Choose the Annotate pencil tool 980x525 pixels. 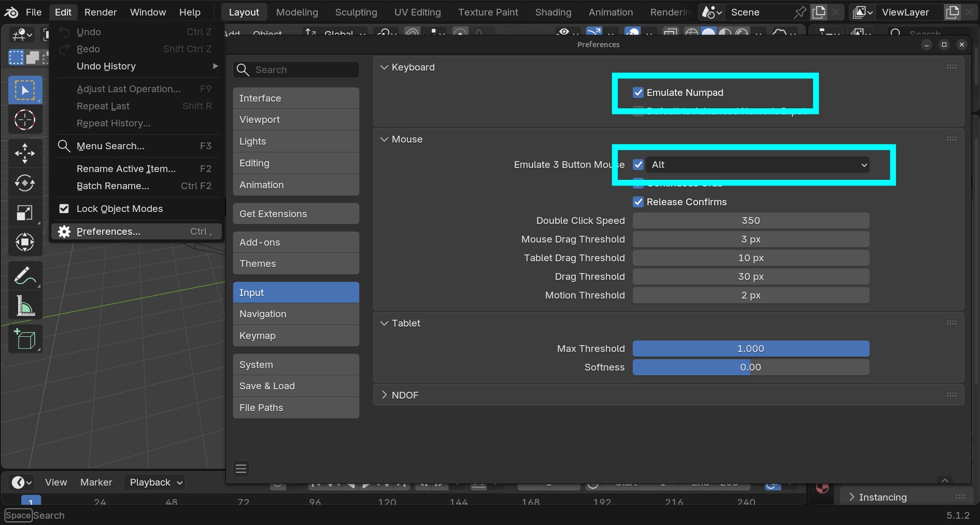25,275
